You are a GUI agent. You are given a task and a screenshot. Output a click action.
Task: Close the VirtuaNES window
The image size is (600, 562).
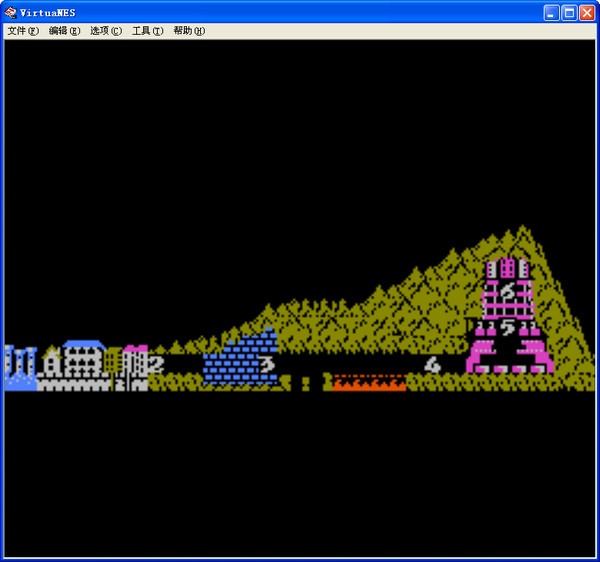click(x=587, y=13)
